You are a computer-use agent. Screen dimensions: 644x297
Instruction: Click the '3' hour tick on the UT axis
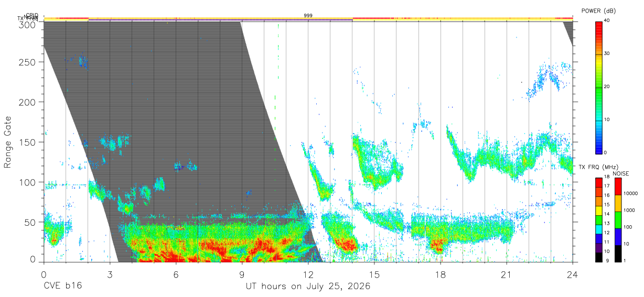coord(110,274)
